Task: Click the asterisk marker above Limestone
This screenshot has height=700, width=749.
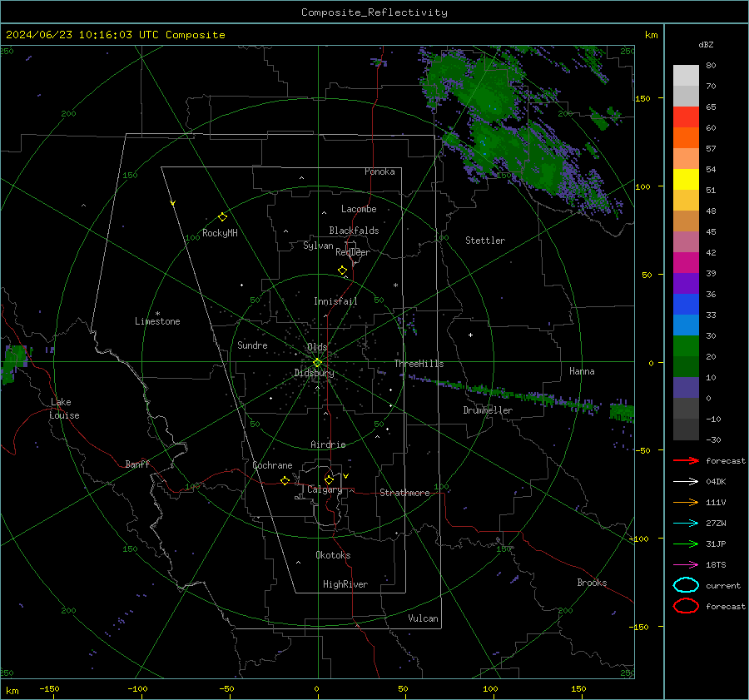Action: 157,314
